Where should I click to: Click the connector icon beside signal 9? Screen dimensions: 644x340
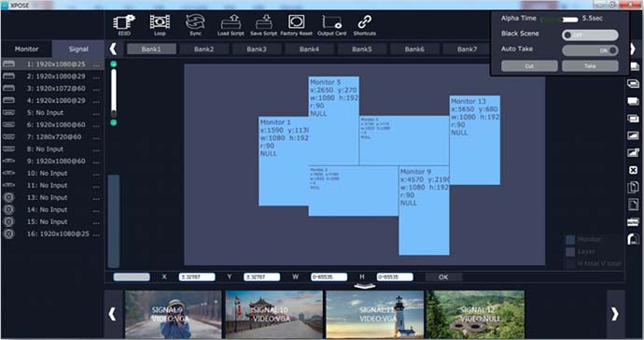8,161
